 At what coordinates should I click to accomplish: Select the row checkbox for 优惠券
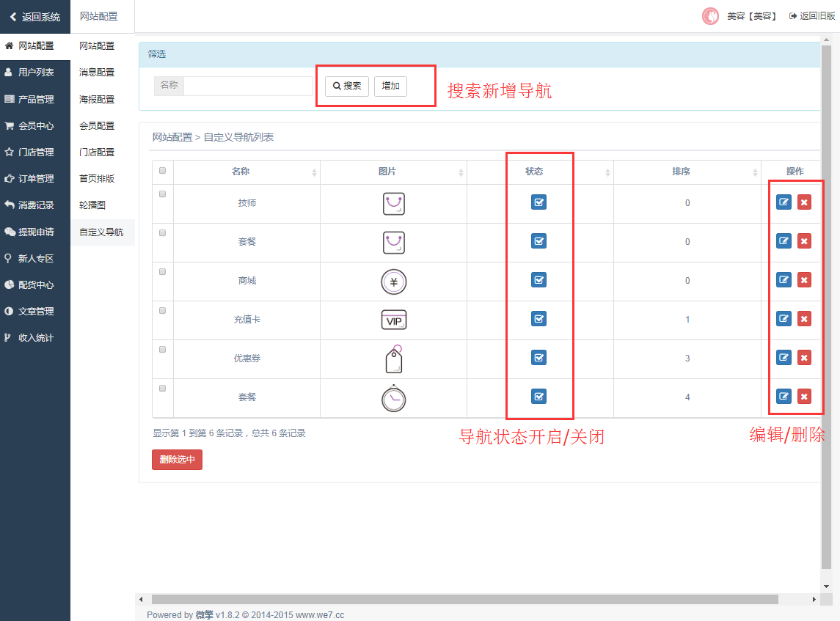tap(163, 350)
